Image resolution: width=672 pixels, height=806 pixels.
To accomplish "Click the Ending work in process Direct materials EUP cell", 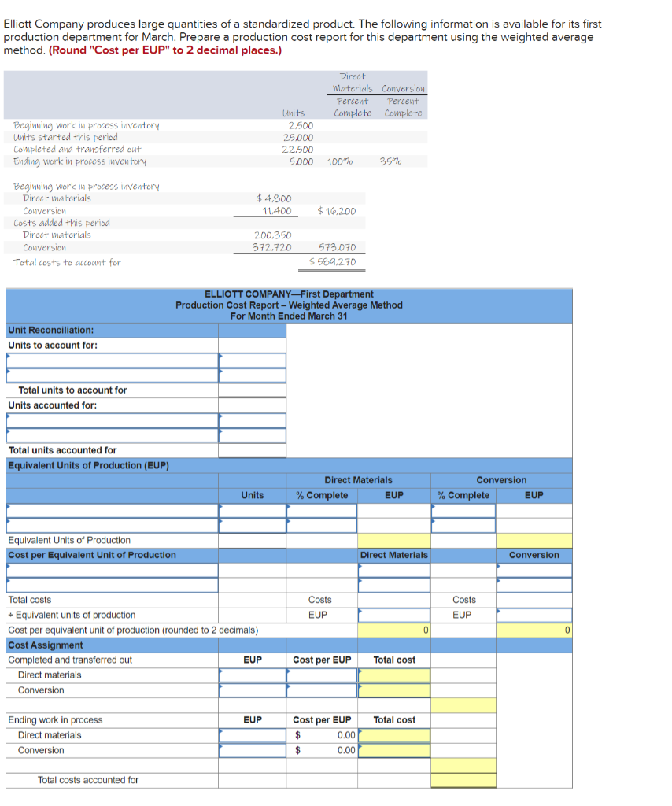I will coord(252,734).
